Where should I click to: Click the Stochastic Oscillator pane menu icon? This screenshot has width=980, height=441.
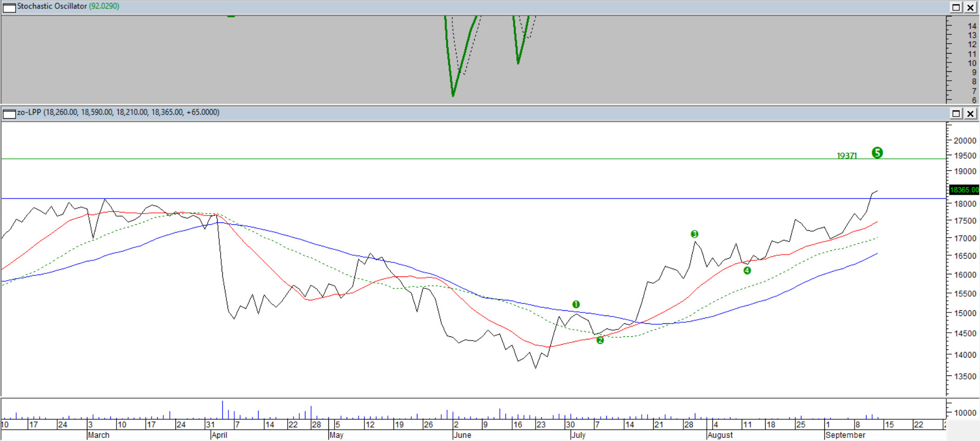pos(9,7)
